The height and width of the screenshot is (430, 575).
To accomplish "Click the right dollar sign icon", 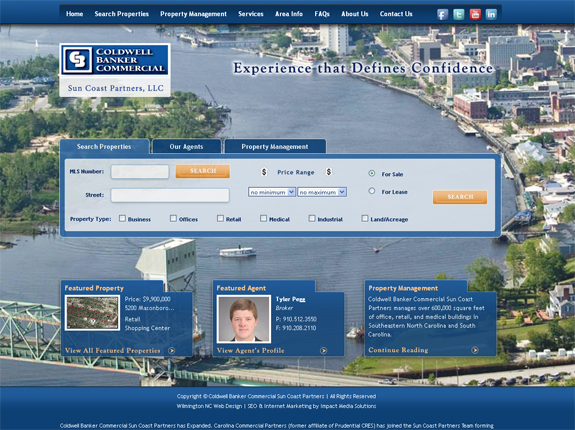I will 329,172.
